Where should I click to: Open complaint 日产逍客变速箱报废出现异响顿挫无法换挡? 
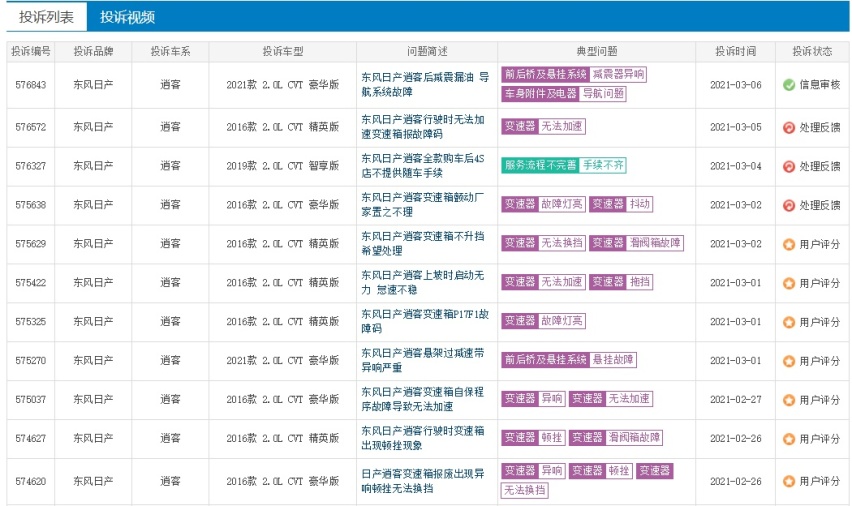pos(423,481)
